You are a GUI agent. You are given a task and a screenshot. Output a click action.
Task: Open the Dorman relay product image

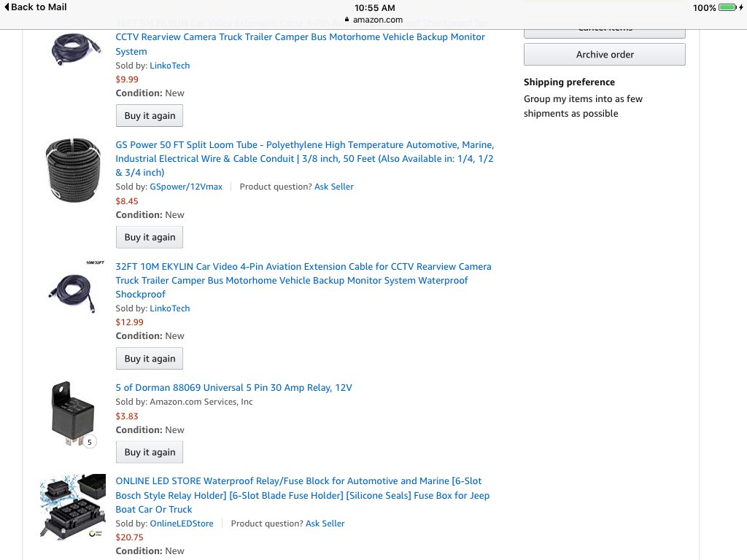(72, 414)
